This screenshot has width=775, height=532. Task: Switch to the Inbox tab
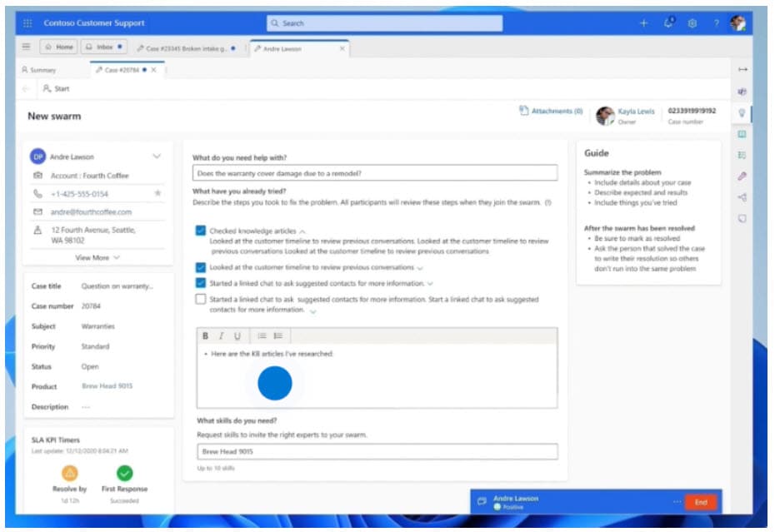tap(104, 47)
